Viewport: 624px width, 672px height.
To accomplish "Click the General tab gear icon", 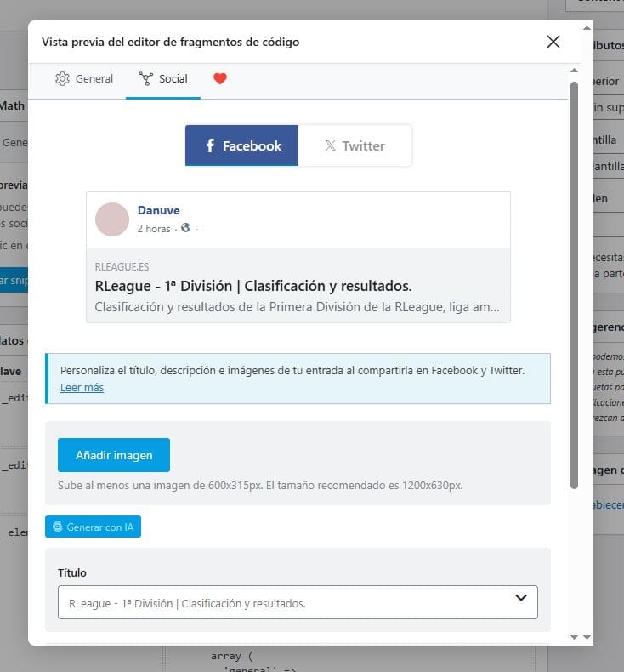I will point(62,79).
